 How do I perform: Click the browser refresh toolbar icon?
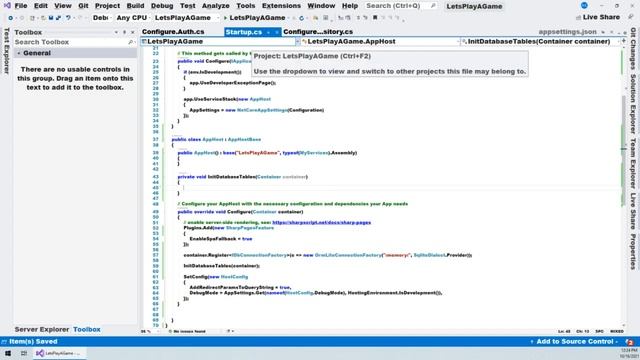[301, 18]
